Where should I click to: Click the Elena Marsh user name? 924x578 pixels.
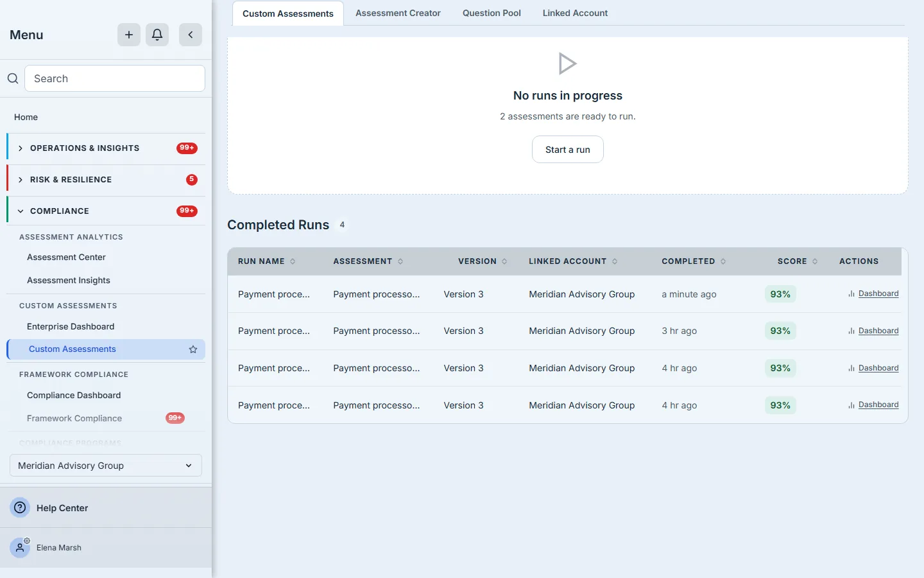tap(59, 548)
